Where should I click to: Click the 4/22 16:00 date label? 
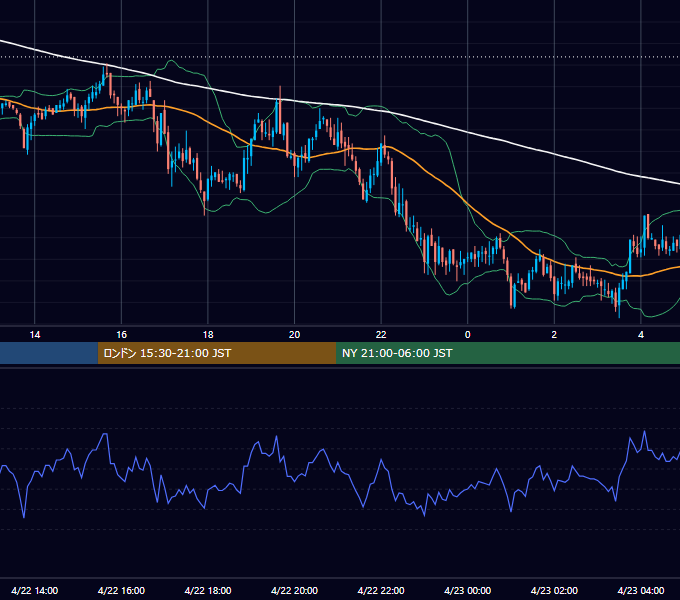[121, 590]
